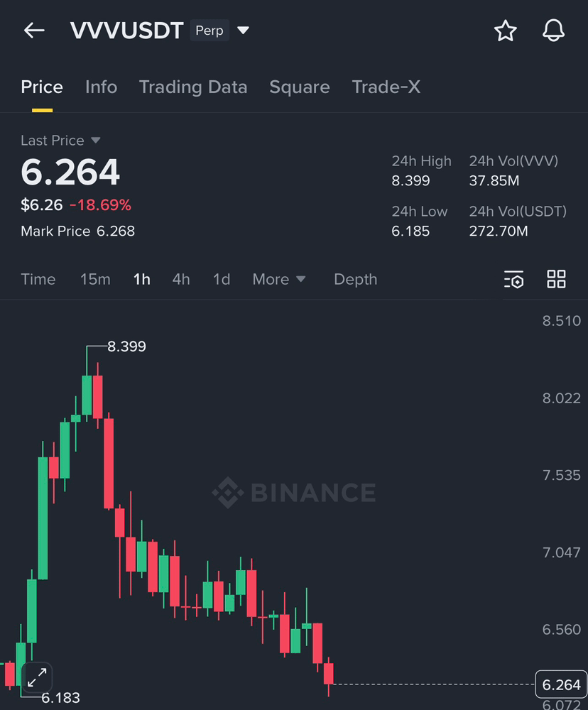Screen dimensions: 588x710
Task: Expand the Last Price dropdown
Action: coord(96,140)
